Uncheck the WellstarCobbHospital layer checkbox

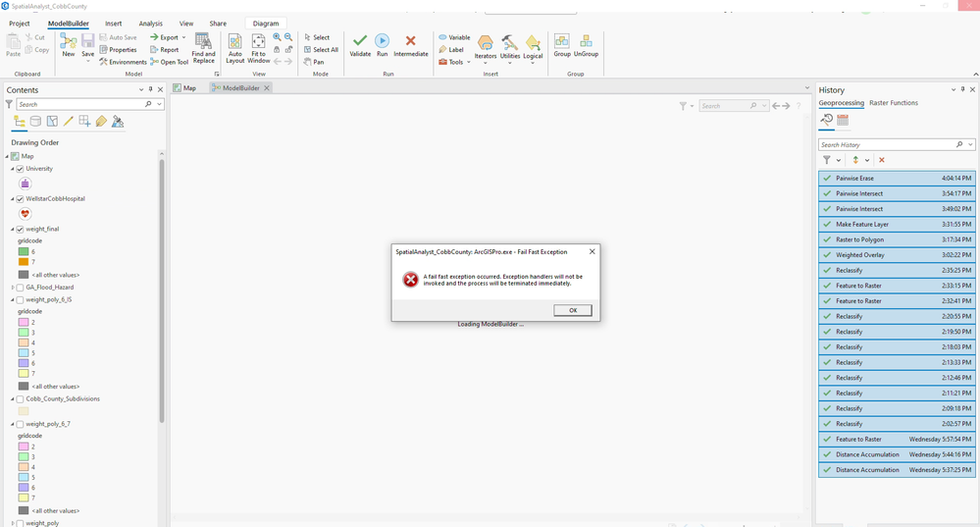[20, 199]
